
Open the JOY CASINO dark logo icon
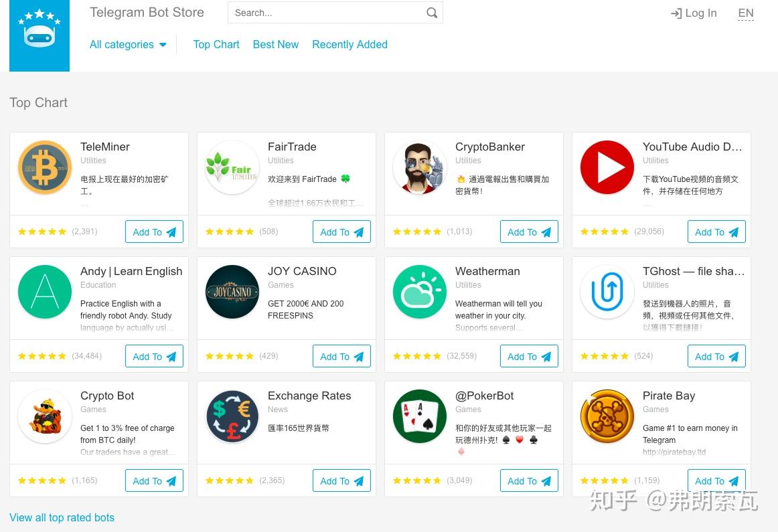click(x=232, y=292)
